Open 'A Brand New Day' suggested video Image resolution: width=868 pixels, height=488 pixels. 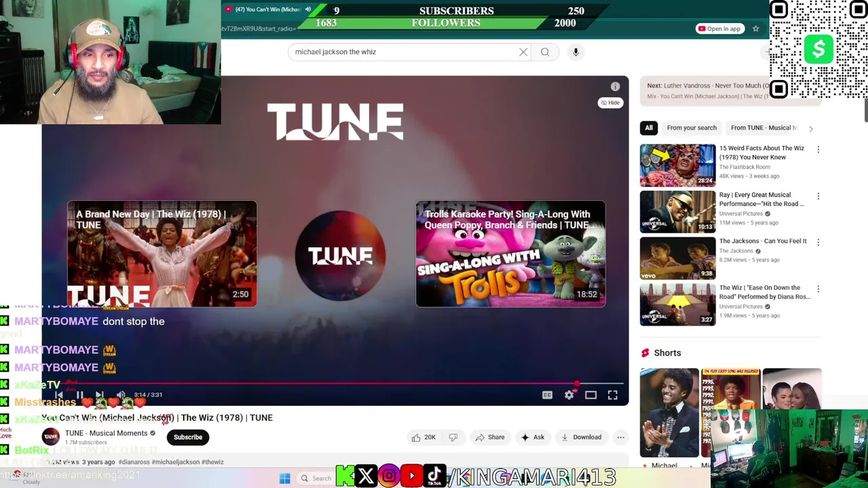pyautogui.click(x=162, y=253)
